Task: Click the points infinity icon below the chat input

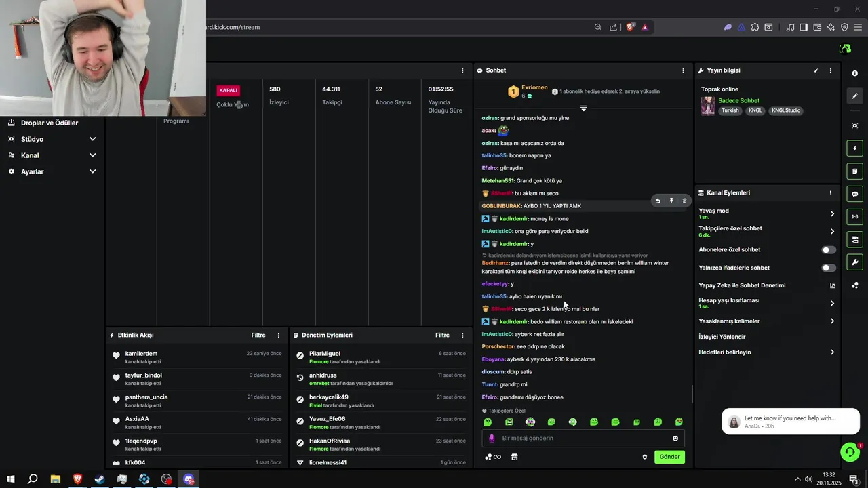Action: pos(493,457)
